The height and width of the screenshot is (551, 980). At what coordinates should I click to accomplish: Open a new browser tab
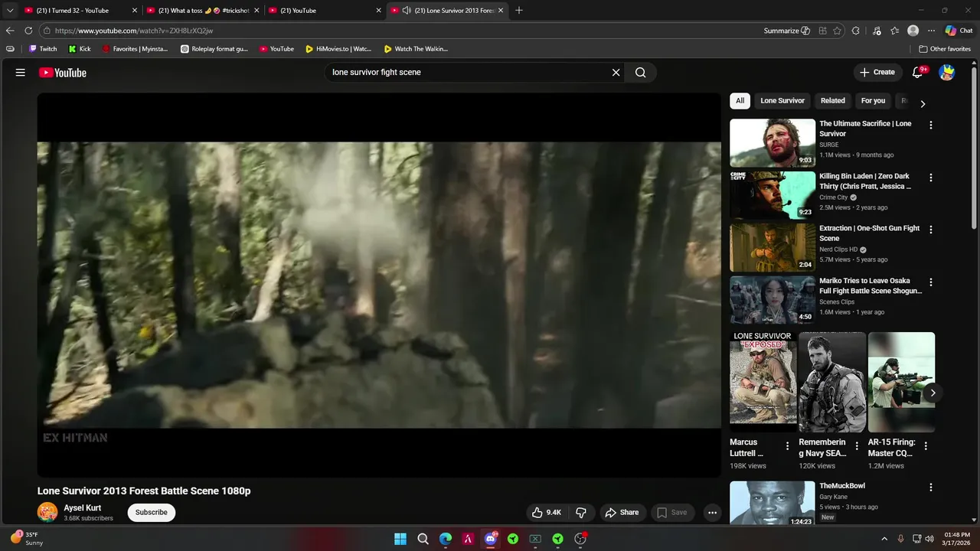(519, 11)
